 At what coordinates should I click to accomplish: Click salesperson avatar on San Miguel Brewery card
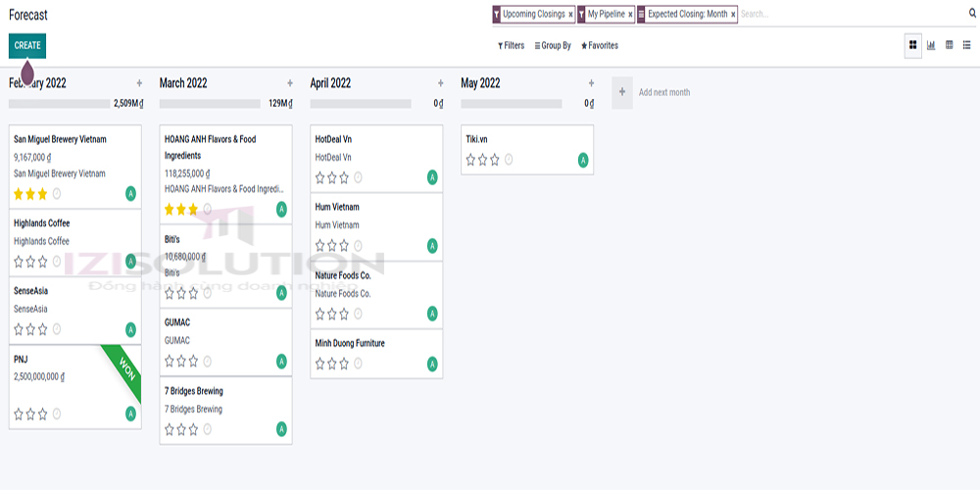point(130,194)
